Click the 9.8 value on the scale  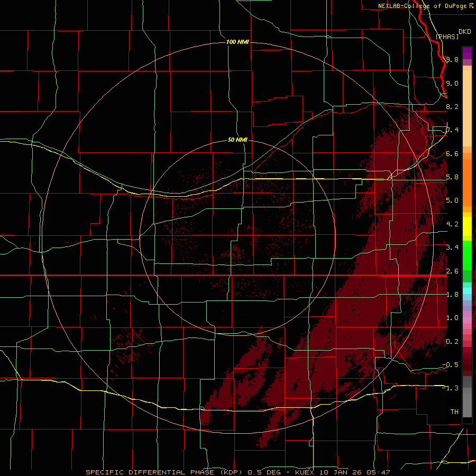452,59
